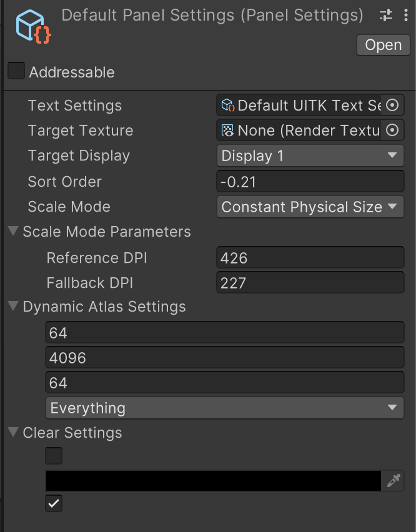Check the first Clear Settings checkbox
416x532 pixels.
pyautogui.click(x=54, y=456)
